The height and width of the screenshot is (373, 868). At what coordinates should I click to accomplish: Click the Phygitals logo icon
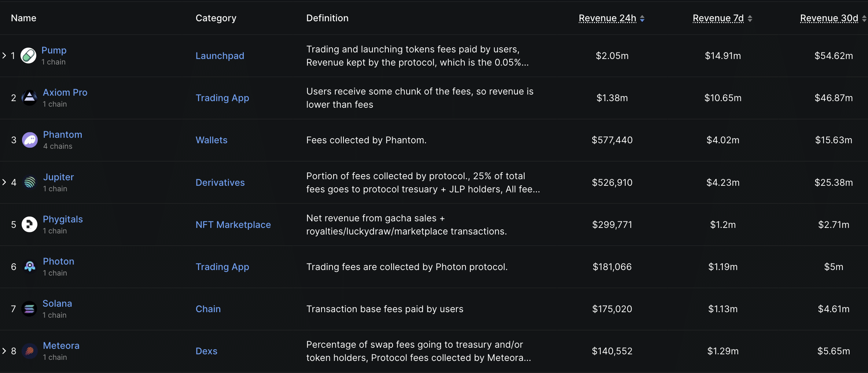[x=30, y=224]
